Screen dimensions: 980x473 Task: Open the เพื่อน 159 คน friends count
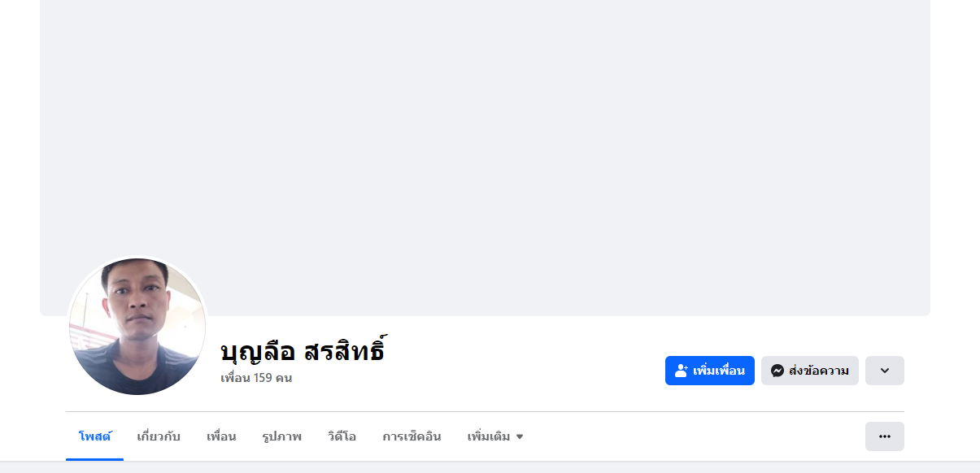tap(256, 378)
